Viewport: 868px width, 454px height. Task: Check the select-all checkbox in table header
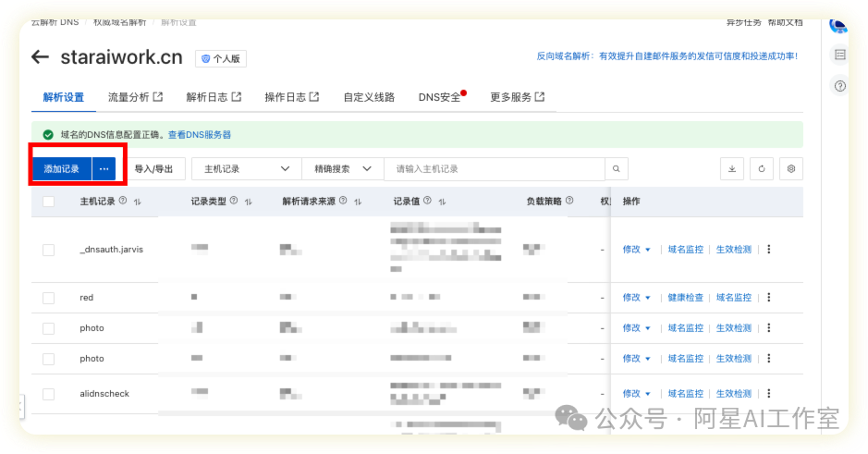(49, 202)
